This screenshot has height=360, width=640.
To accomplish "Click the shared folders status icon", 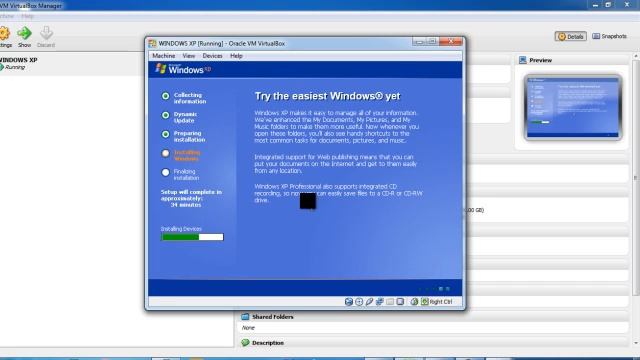I will (x=390, y=302).
